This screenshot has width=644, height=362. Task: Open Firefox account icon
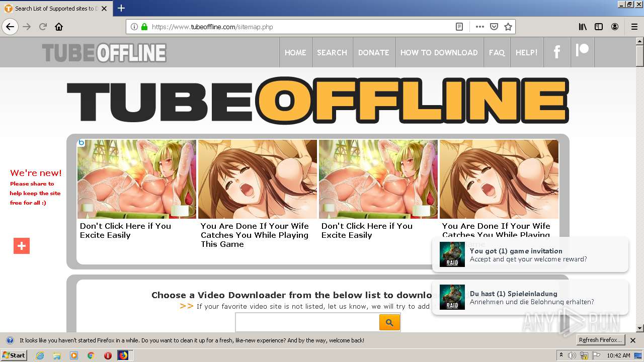click(615, 27)
